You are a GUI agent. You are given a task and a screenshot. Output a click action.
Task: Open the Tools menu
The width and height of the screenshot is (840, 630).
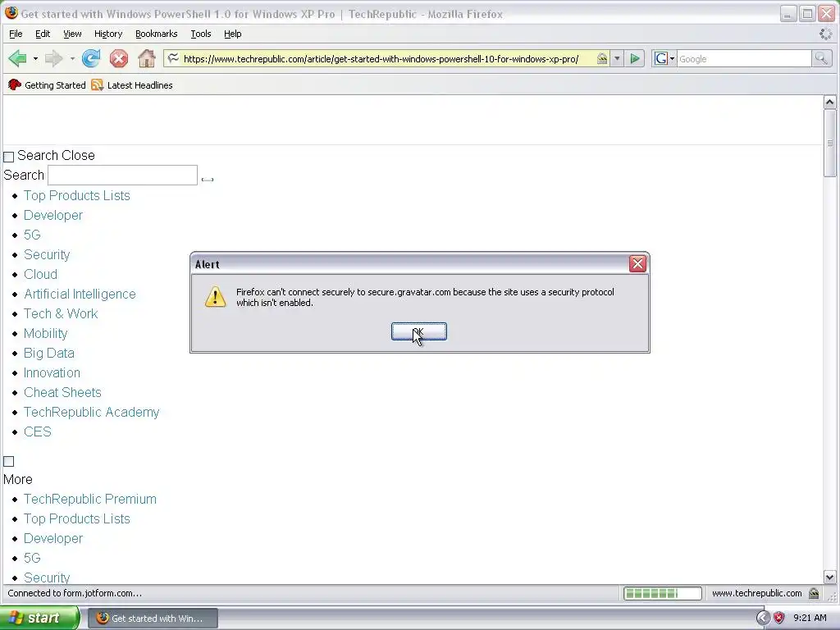click(201, 34)
